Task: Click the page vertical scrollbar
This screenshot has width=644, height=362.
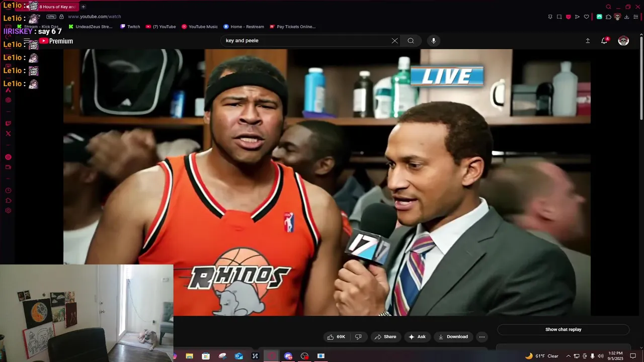Action: pyautogui.click(x=641, y=77)
